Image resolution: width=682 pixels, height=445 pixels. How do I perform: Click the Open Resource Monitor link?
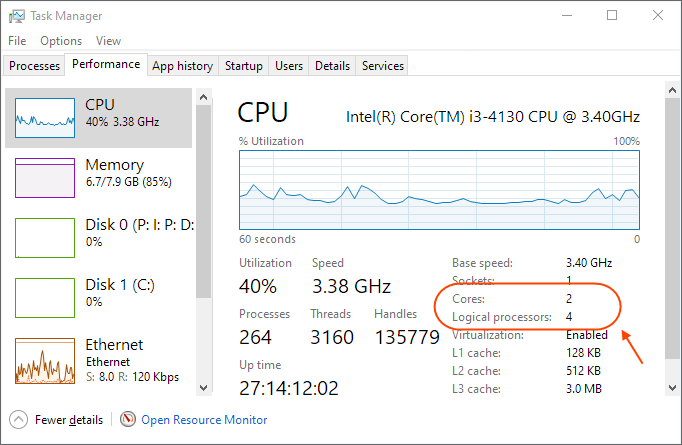(204, 420)
